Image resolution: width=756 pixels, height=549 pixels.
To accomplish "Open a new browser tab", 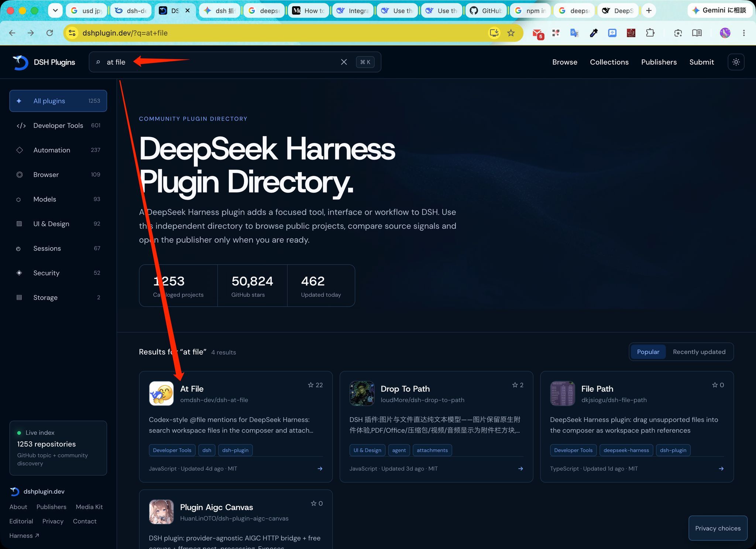I will 649,10.
